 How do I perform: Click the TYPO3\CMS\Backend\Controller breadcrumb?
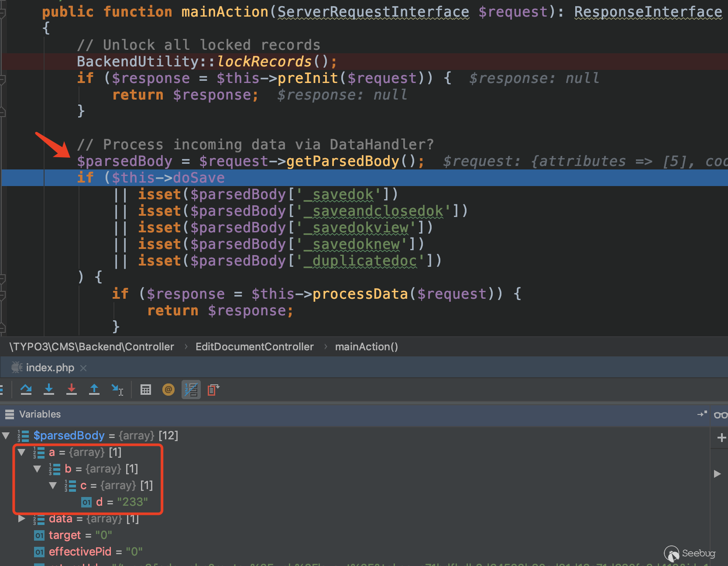[92, 347]
